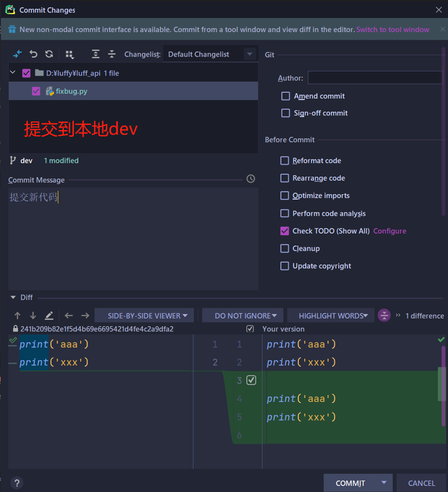Screen dimensions: 448x492
Task: Open Highlight words dropdown
Action: (x=331, y=315)
